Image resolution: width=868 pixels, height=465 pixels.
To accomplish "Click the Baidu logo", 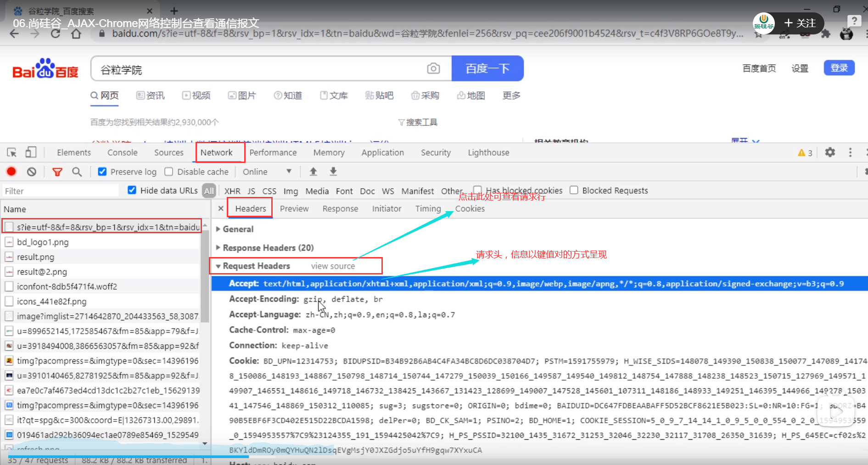I will [x=45, y=69].
